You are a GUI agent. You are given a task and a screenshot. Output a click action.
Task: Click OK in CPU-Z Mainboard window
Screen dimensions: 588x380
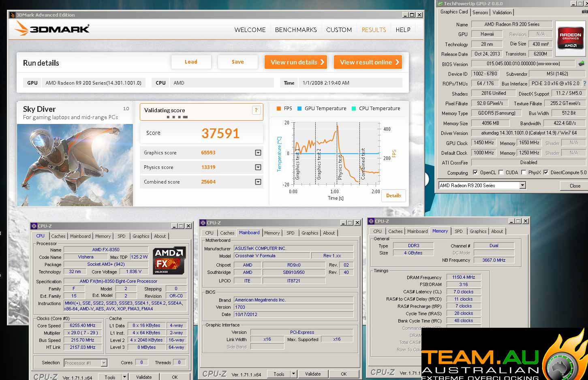pos(344,374)
